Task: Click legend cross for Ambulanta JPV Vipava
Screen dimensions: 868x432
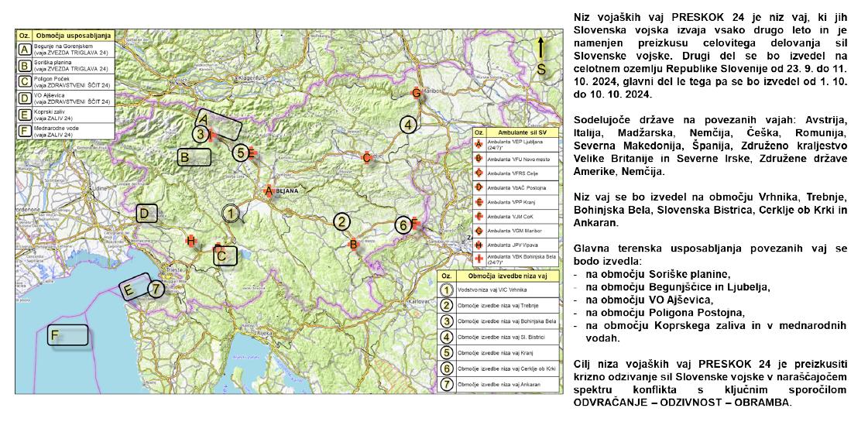Action: click(x=479, y=245)
